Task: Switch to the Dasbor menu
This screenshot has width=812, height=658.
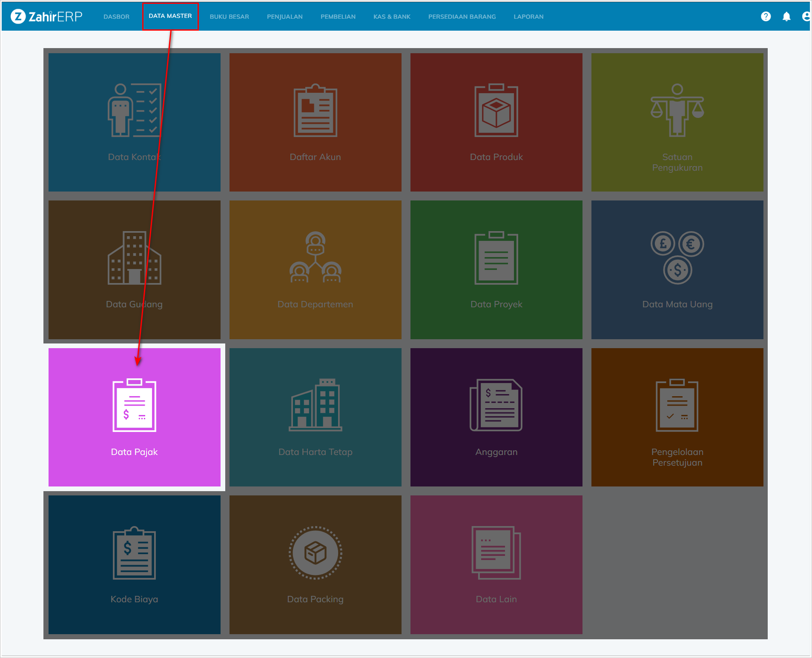Action: (116, 17)
